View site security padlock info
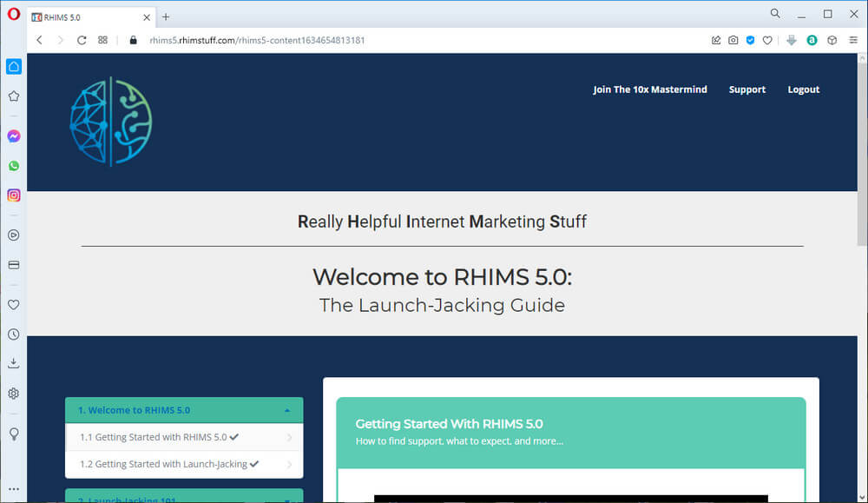Viewport: 868px width, 503px height. click(x=133, y=40)
